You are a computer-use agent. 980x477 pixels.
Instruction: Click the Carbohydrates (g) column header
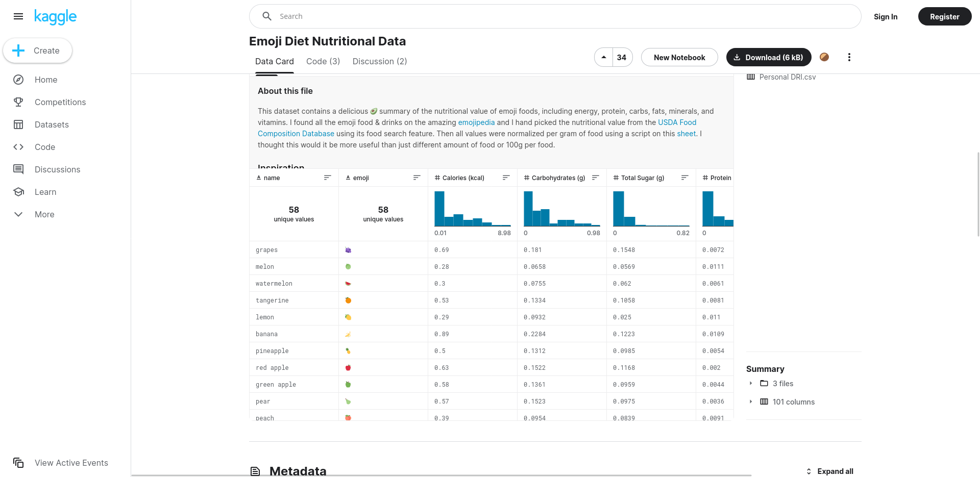558,178
